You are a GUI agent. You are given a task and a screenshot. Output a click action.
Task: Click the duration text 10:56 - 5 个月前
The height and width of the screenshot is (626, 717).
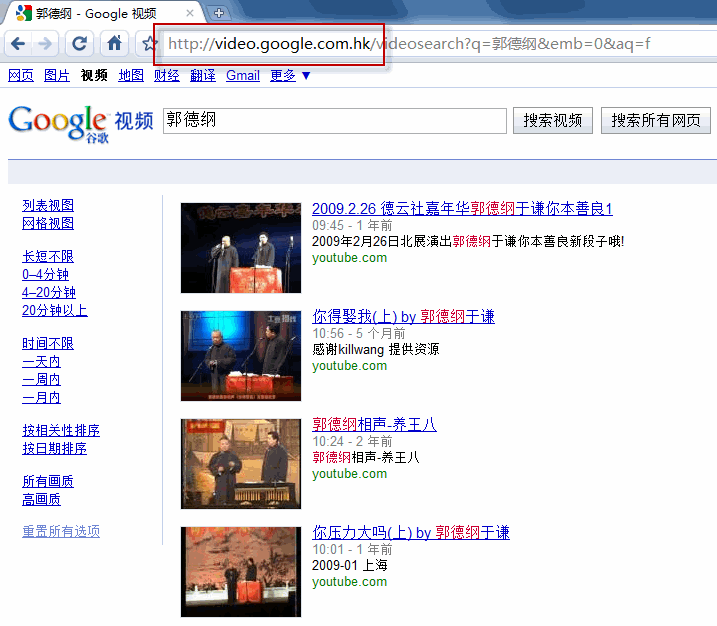(358, 333)
